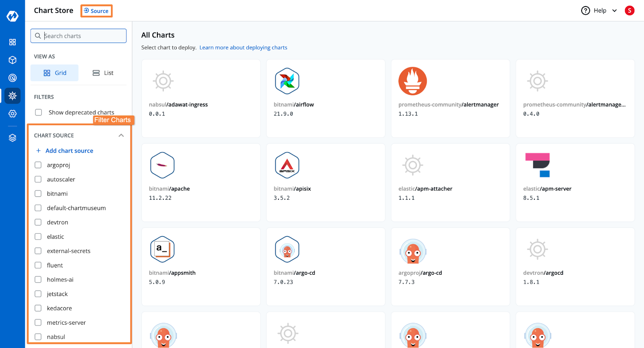Open the bitnami/airflow chart name
The width and height of the screenshot is (644, 348).
coord(294,105)
